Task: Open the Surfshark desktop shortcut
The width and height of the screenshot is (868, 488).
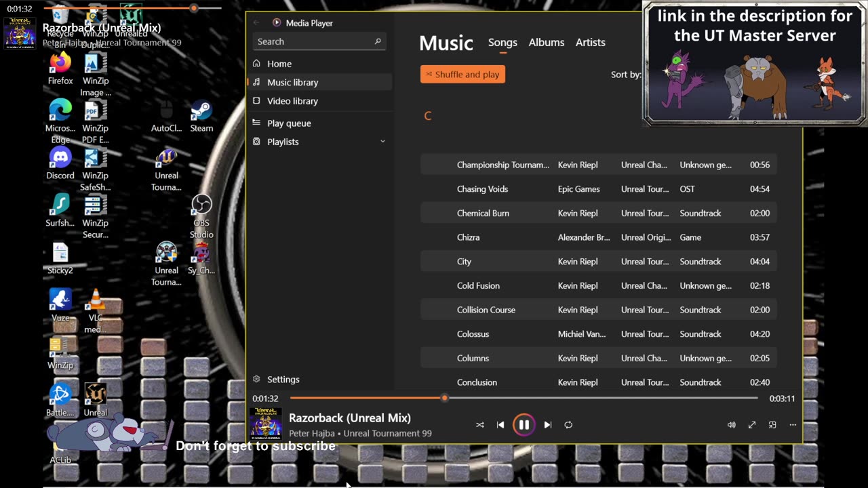Action: coord(60,211)
